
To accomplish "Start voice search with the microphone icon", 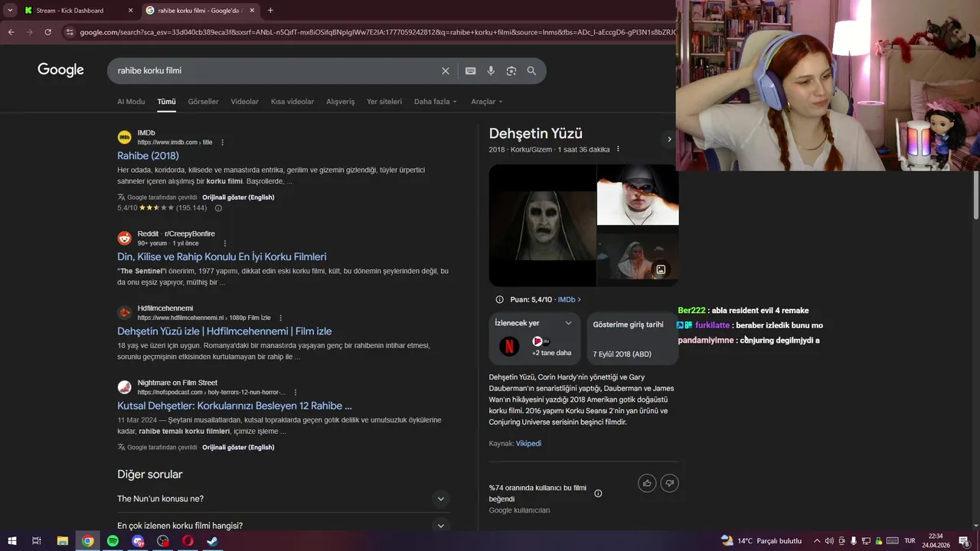I will [491, 70].
